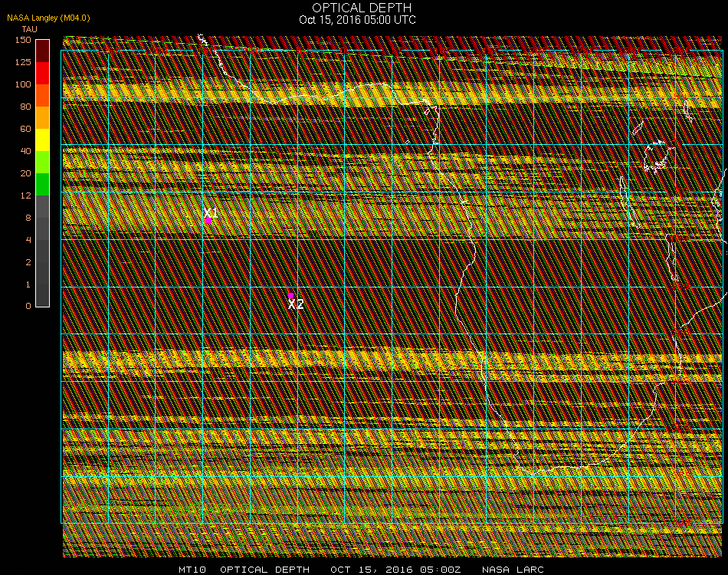Viewport: 728px width, 575px height.
Task: Click the magenta X2 marker point
Action: [x=290, y=295]
